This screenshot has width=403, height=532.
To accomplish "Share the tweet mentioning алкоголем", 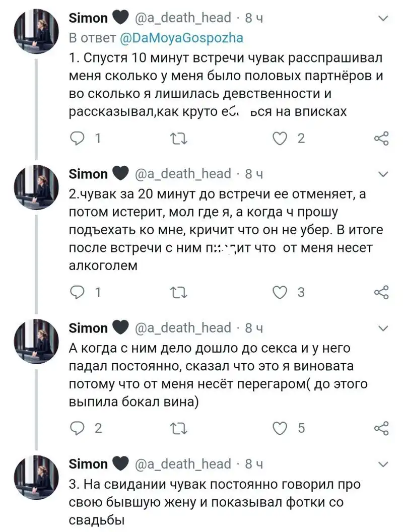I will tap(382, 292).
